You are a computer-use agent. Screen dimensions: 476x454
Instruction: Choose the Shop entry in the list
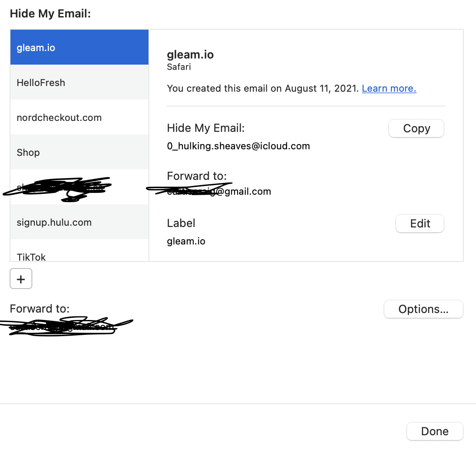(x=79, y=152)
